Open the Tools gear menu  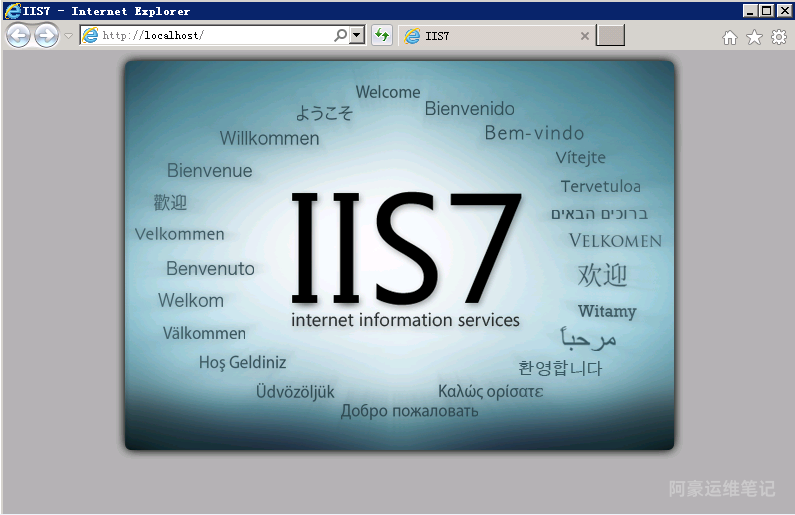(778, 37)
